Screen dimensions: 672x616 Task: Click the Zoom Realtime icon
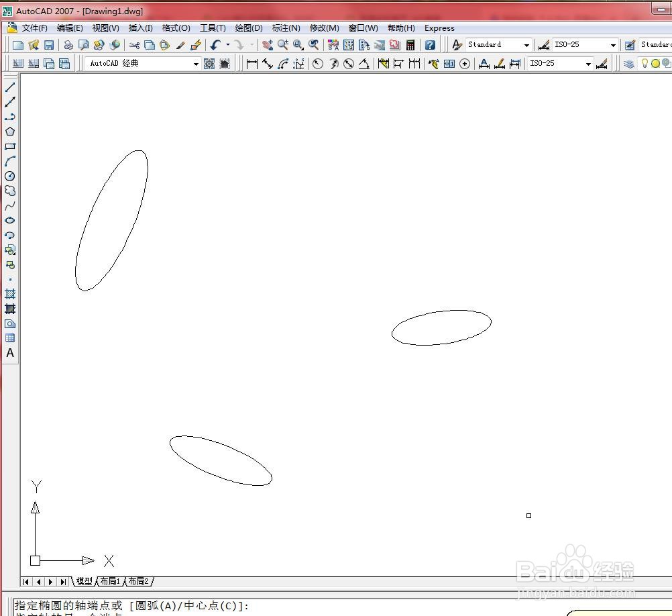(283, 45)
